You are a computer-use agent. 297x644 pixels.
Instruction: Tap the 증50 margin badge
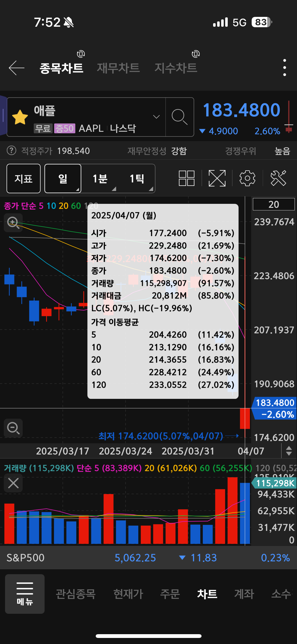point(65,128)
